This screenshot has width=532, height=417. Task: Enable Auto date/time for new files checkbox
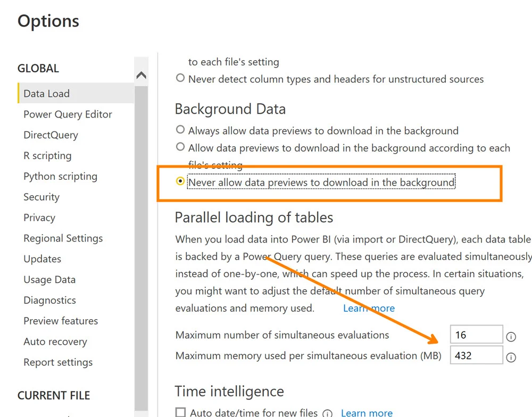pos(180,413)
